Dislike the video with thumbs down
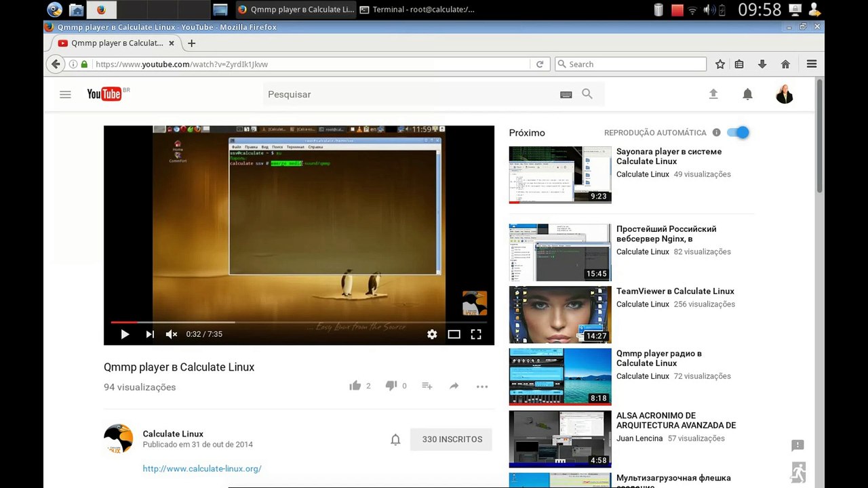868x488 pixels. tap(391, 386)
